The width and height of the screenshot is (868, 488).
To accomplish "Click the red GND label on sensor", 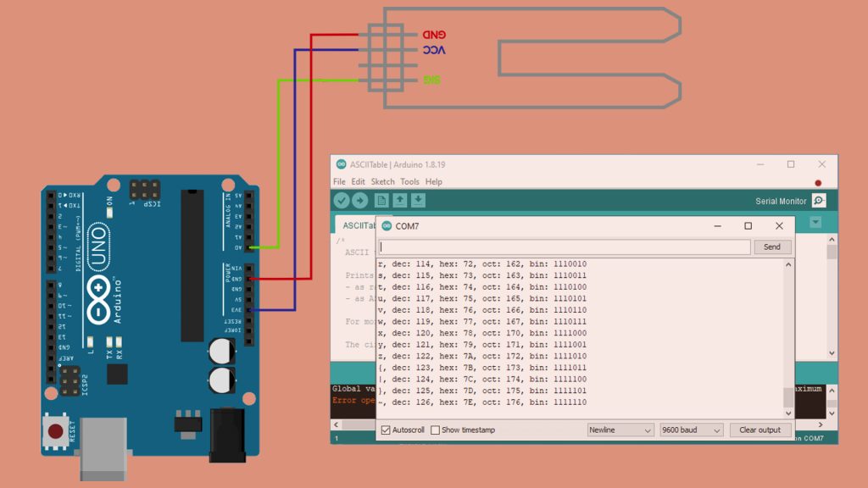I will 434,34.
